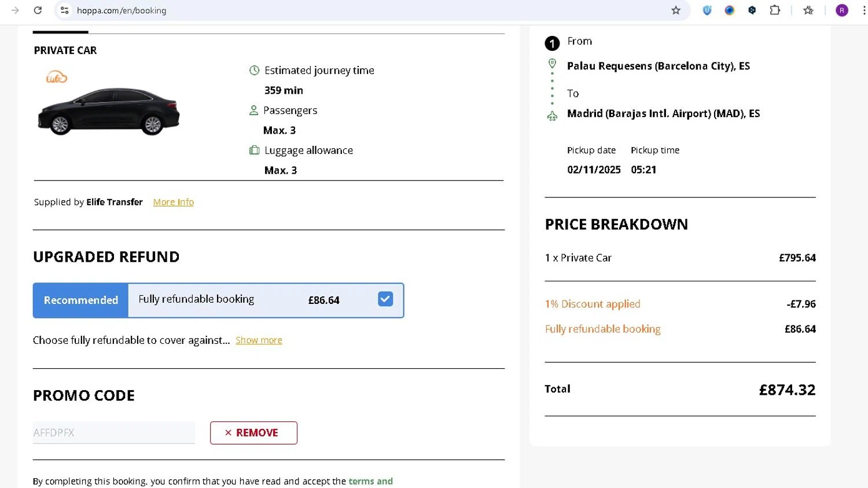The width and height of the screenshot is (868, 488).
Task: Reload the hoppa booking page
Action: 38,10
